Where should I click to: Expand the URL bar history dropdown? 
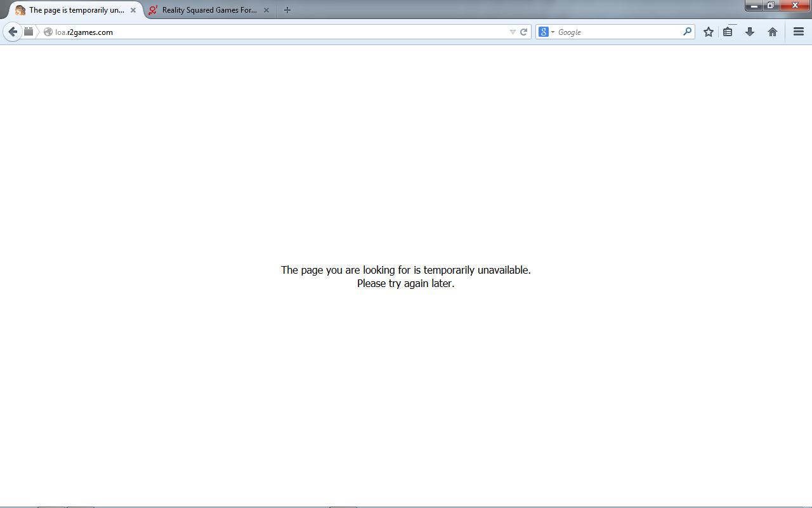tap(513, 32)
